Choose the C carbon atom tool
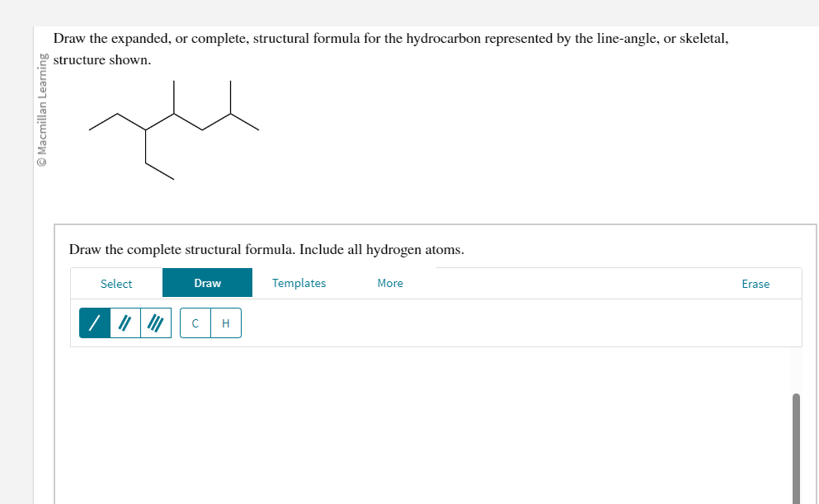Image resolution: width=819 pixels, height=504 pixels. tap(195, 323)
